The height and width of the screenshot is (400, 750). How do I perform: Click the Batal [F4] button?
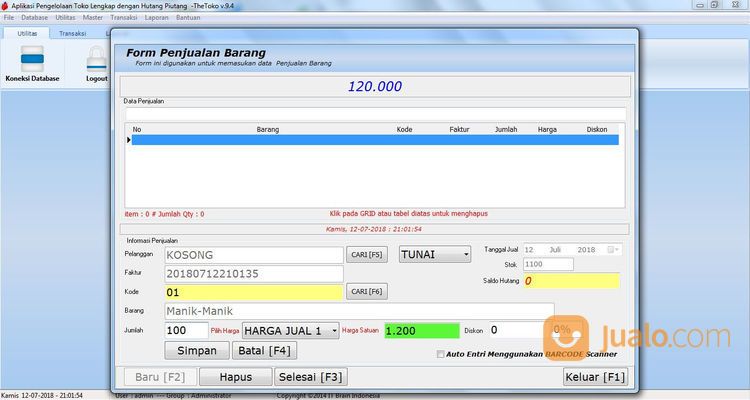265,351
